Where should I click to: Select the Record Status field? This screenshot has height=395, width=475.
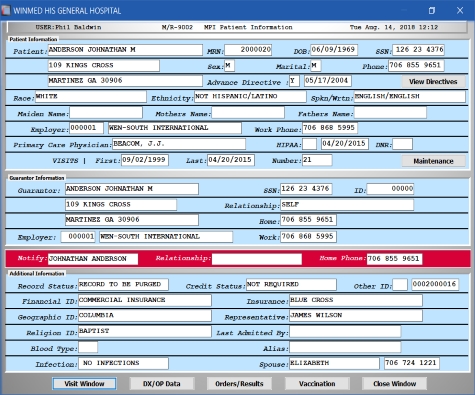point(123,285)
